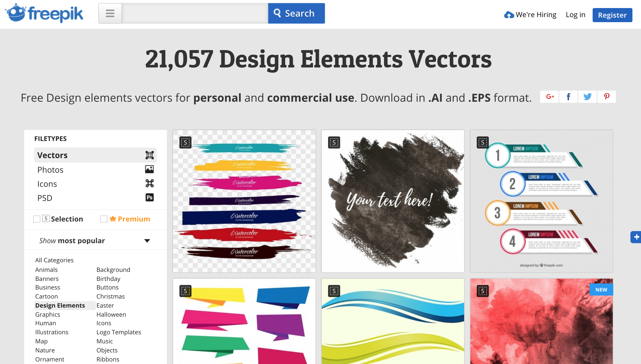Viewport: 641px width, 364px height.
Task: Click the blue Search button
Action: [x=296, y=13]
